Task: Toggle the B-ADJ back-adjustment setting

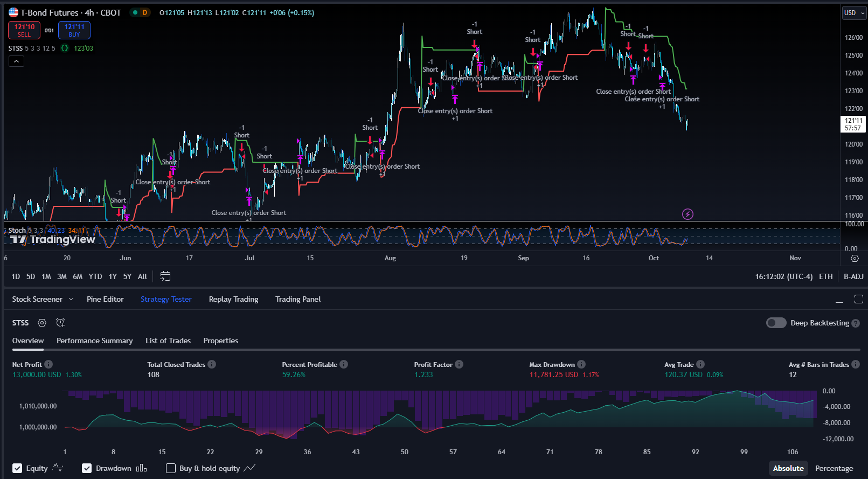Action: pos(853,276)
